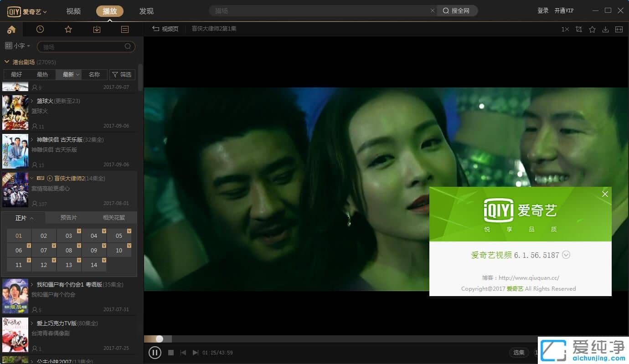Play episode 14
629x364 pixels.
94,265
